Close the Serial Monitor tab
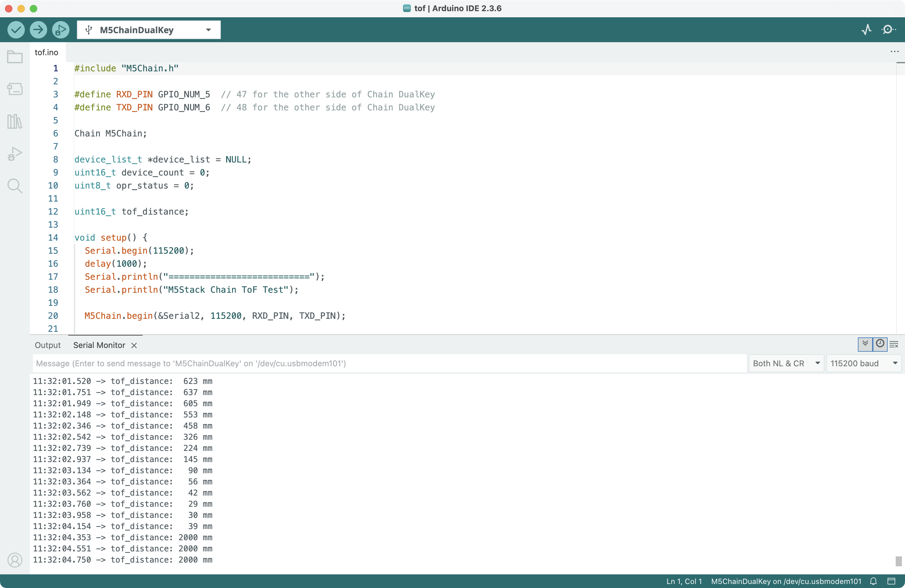This screenshot has width=905, height=588. coord(134,345)
